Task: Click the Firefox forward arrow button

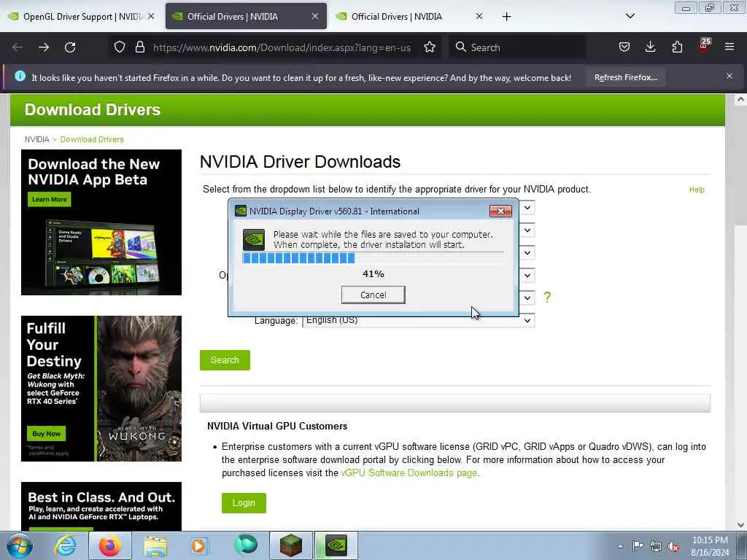Action: click(43, 47)
